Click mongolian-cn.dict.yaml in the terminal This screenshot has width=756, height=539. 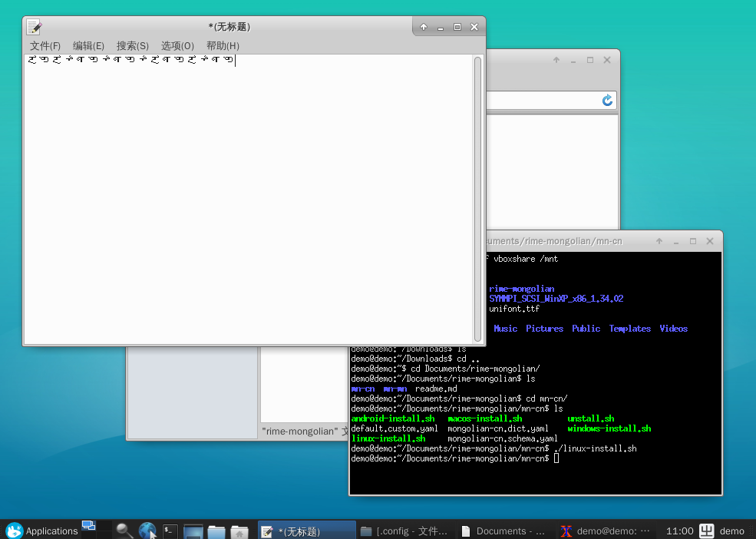[498, 428]
